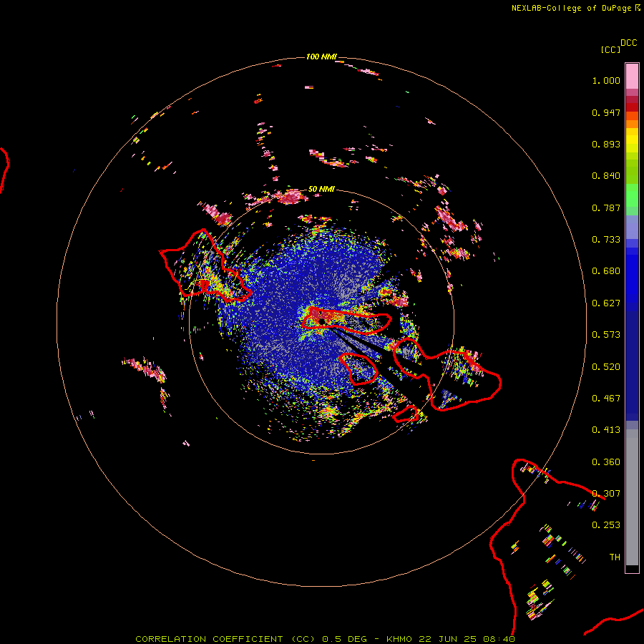Click the 0.5 DEG elevation text in caption

(x=345, y=639)
